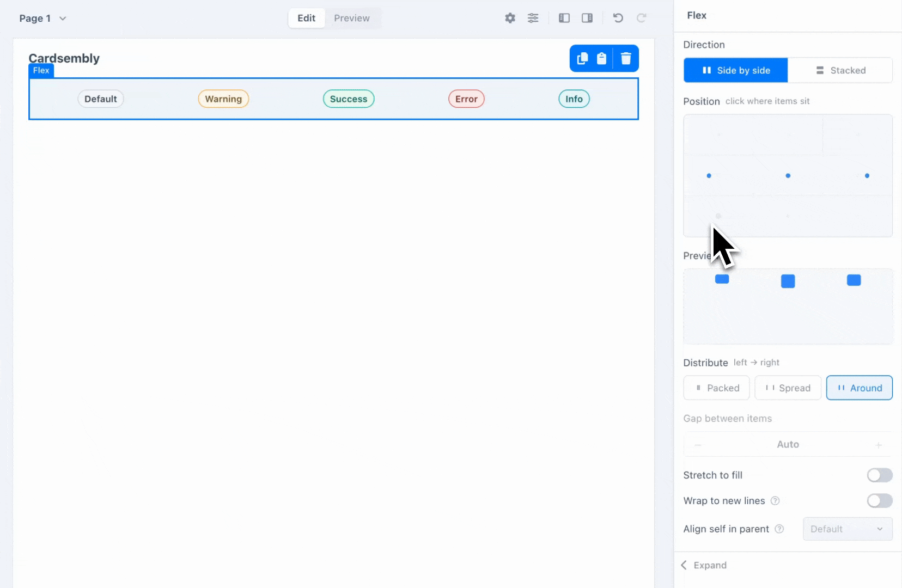Switch to the Preview tab
The height and width of the screenshot is (588, 902).
coord(352,18)
